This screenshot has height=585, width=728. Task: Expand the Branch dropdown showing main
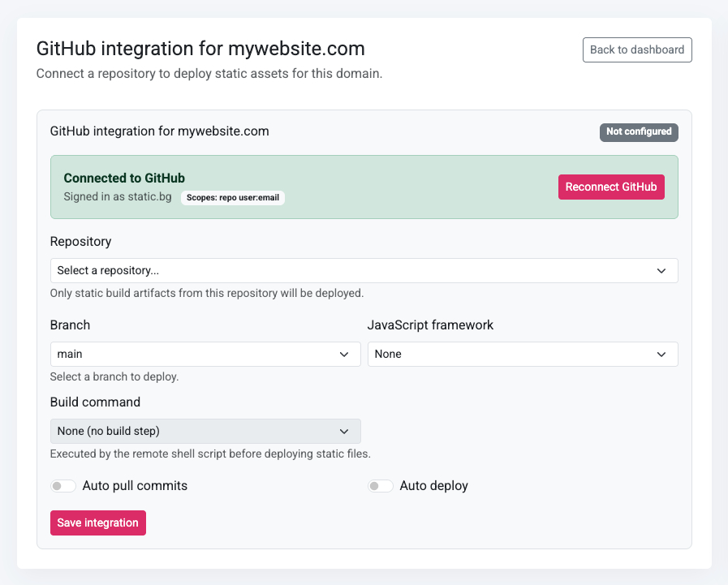[x=205, y=354]
